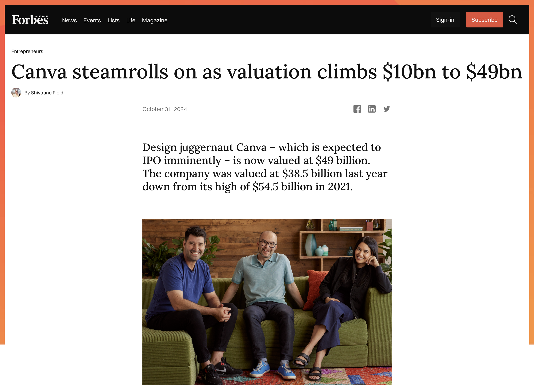Share article on Facebook
Viewport: 534px width, 392px height.
(357, 109)
